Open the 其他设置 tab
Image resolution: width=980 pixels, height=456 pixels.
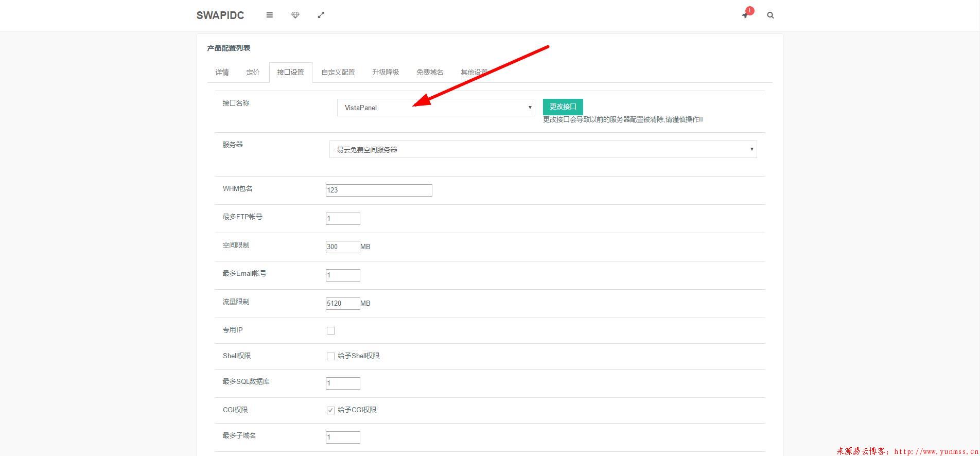(474, 72)
